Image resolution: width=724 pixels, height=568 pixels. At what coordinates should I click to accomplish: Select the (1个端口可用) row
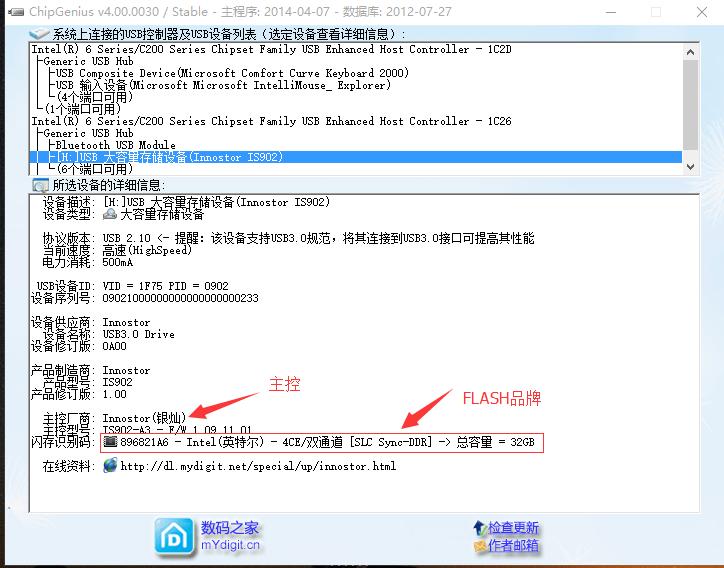(83, 109)
